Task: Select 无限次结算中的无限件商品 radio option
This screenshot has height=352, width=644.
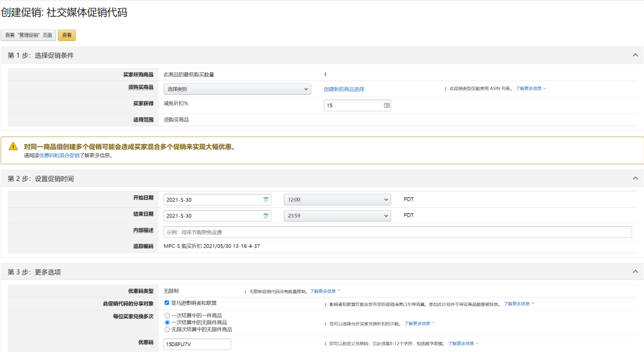Action: (x=167, y=329)
